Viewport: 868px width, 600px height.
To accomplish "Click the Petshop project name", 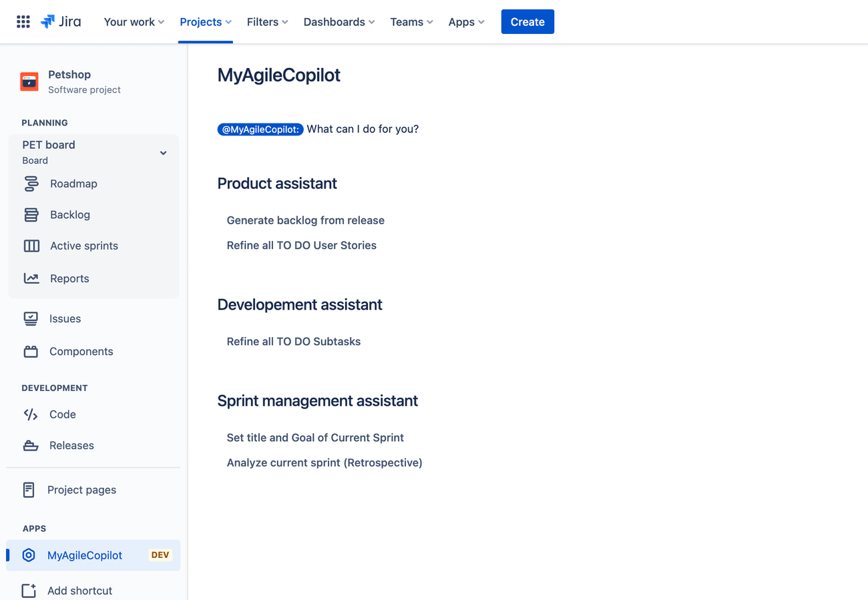I will tap(69, 75).
